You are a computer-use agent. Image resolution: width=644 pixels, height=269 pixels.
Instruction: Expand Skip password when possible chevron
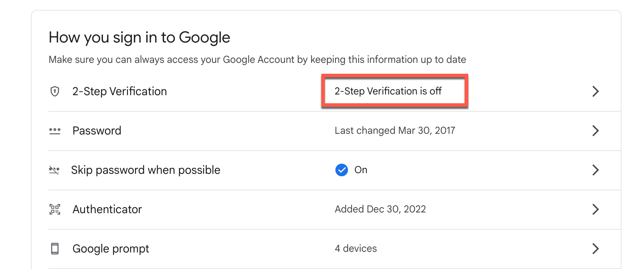coord(595,170)
